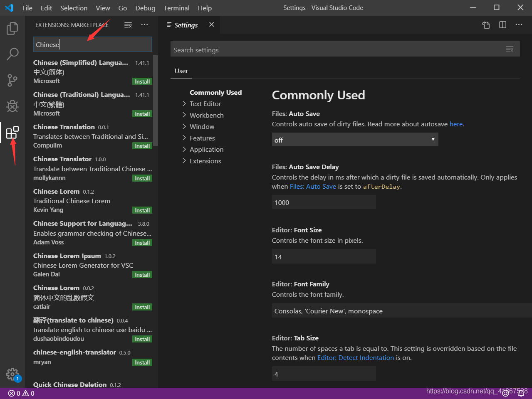Edit the Auto Save Delay value 1000

click(x=324, y=202)
